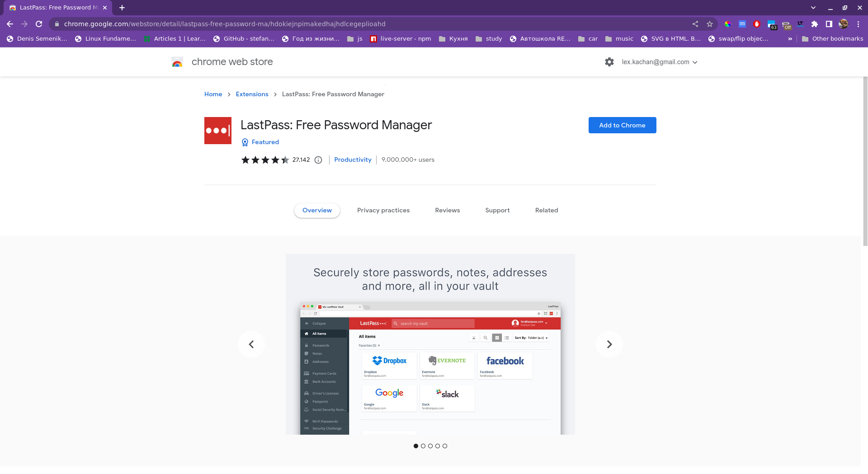This screenshot has width=868, height=474.
Task: Click the Add to Chrome button
Action: coord(622,125)
